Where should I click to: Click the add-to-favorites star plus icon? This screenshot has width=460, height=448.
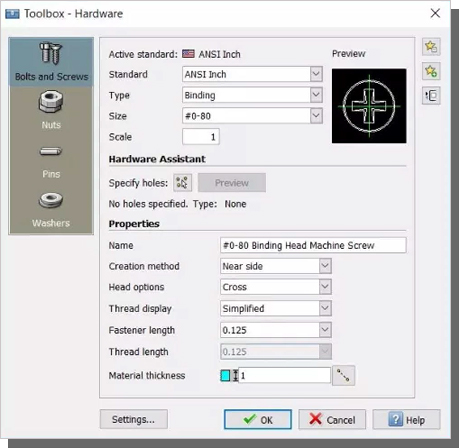pyautogui.click(x=431, y=71)
